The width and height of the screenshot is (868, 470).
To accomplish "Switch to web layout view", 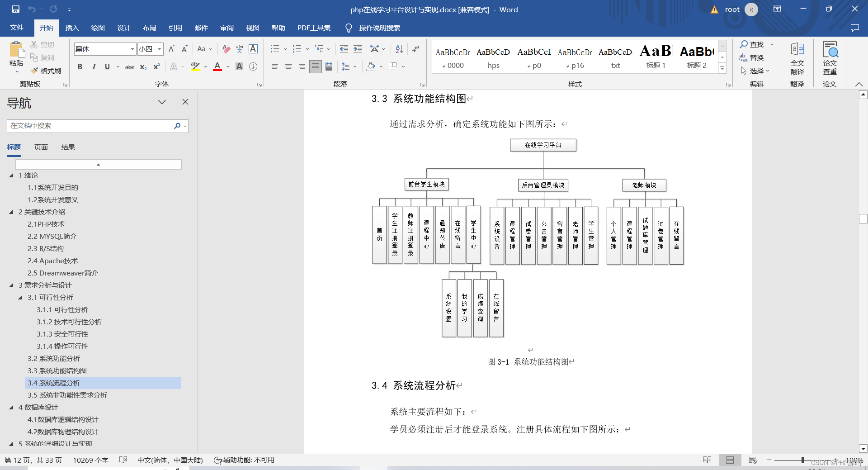I will pos(753,460).
